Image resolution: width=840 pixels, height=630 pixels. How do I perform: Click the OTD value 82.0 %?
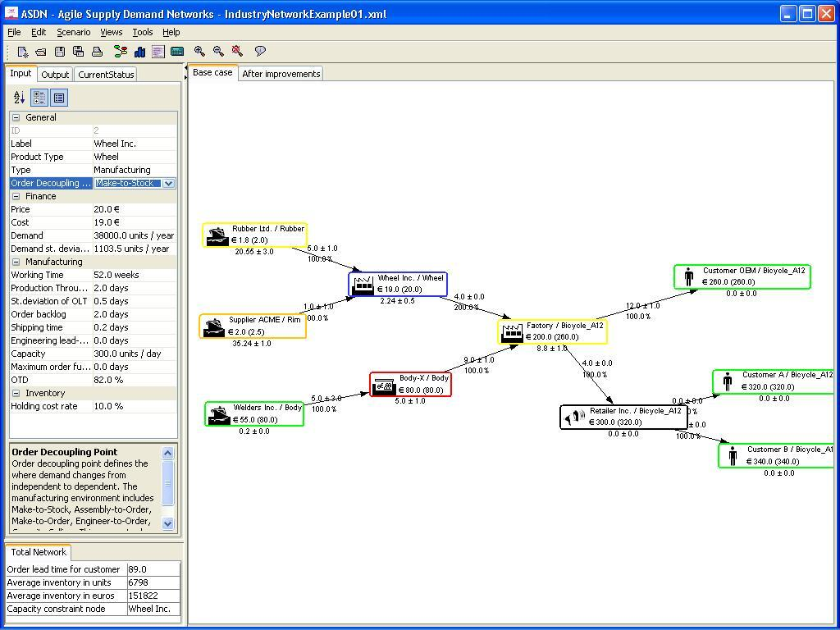[x=135, y=380]
